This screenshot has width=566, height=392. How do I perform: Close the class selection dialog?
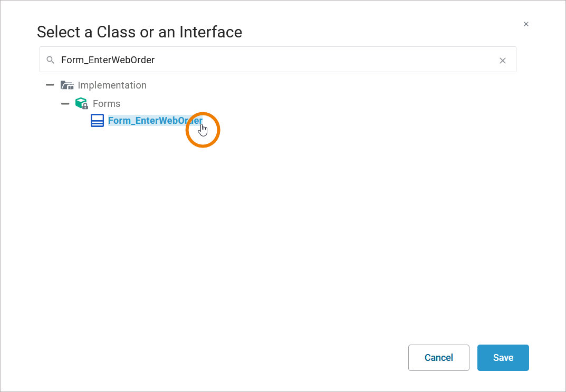click(x=526, y=24)
